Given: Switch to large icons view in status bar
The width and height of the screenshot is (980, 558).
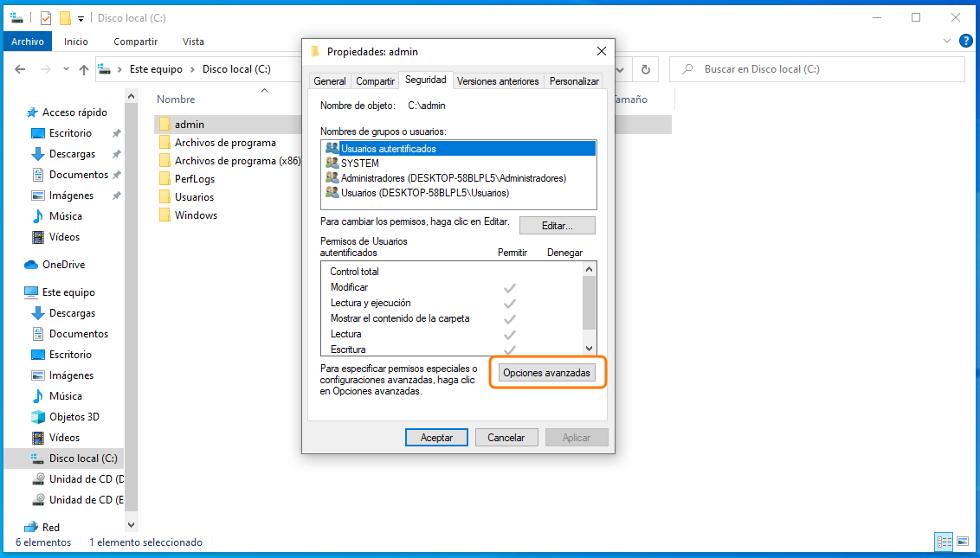Looking at the screenshot, I should point(963,542).
